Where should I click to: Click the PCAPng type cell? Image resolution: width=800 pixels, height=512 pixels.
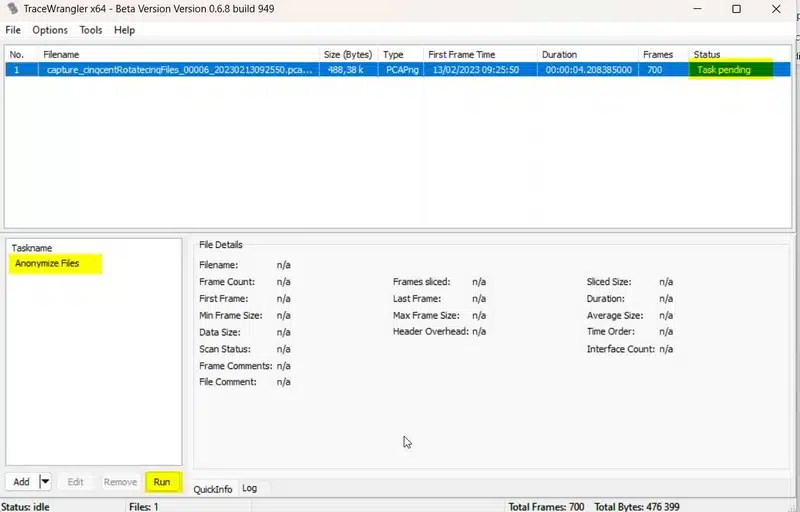[402, 70]
